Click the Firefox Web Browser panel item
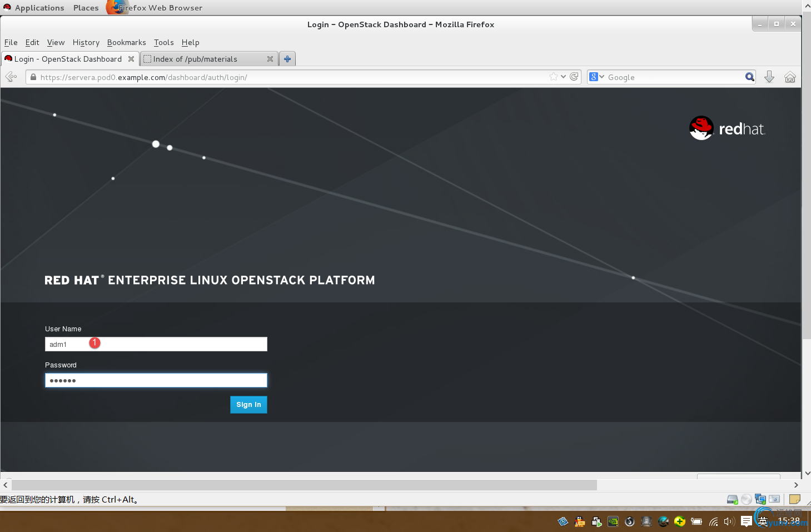The height and width of the screenshot is (532, 811). (x=155, y=8)
